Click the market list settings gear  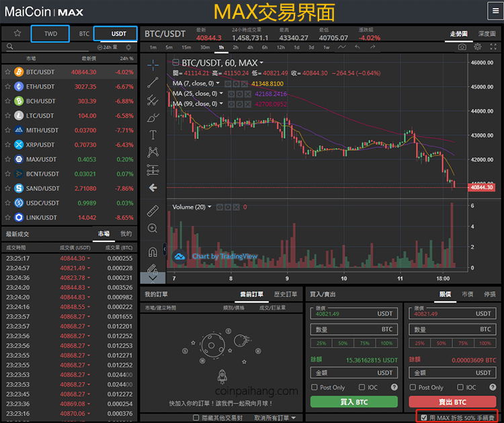128,47
